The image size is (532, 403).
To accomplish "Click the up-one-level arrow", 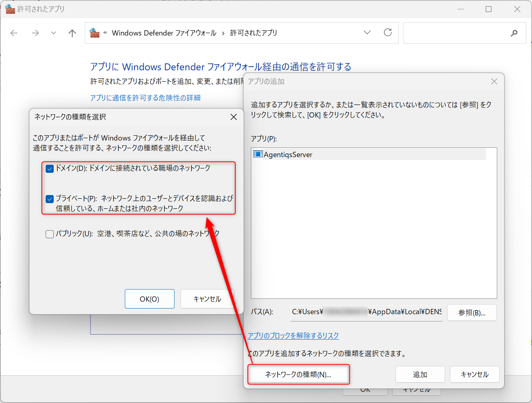I will (72, 33).
